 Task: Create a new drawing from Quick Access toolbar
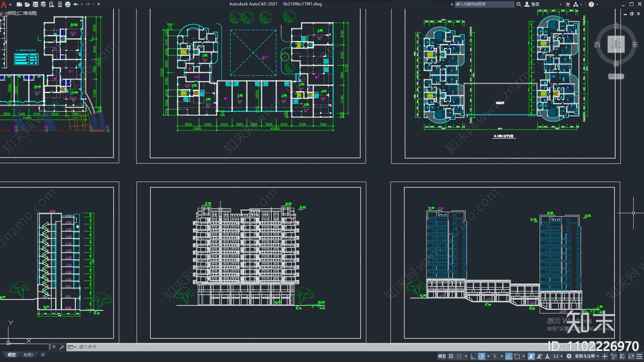point(19,4)
